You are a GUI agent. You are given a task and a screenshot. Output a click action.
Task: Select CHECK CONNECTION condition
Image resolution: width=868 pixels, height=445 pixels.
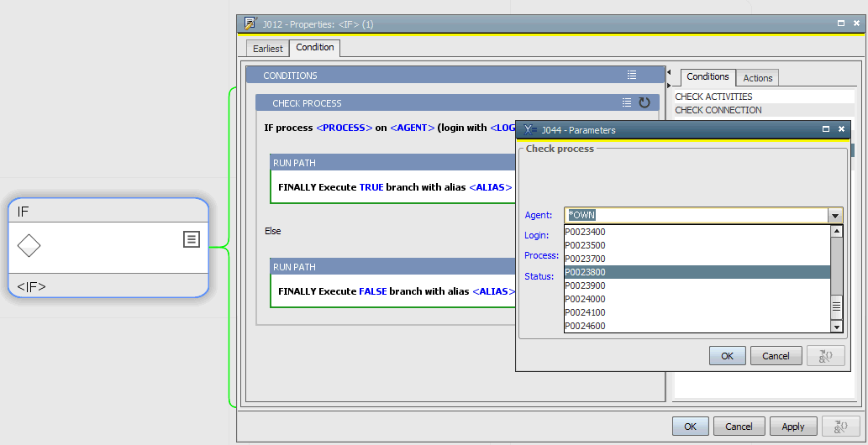[x=764, y=110]
